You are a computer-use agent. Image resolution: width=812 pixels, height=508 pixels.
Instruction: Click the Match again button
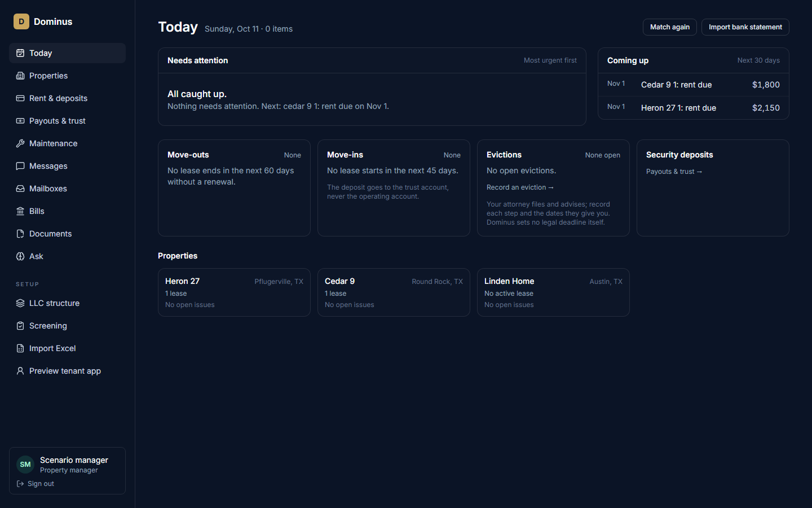[x=670, y=27]
